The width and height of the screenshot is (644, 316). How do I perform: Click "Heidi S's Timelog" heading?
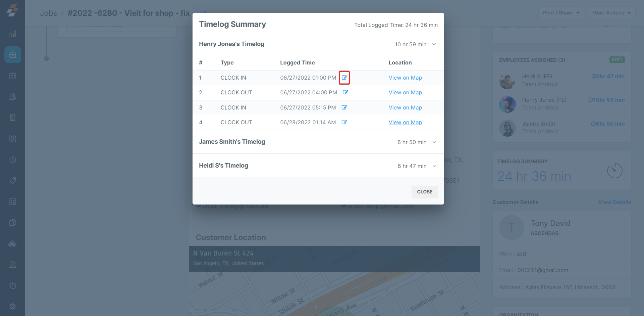click(224, 166)
